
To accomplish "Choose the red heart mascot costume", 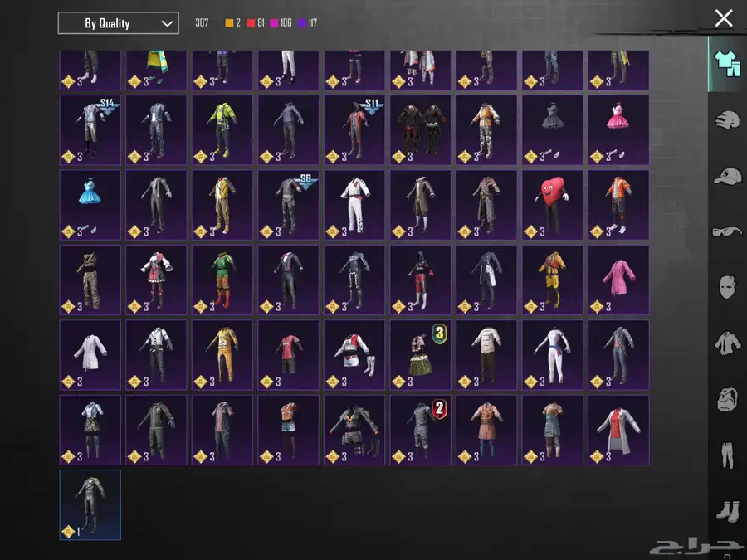I will click(x=553, y=205).
